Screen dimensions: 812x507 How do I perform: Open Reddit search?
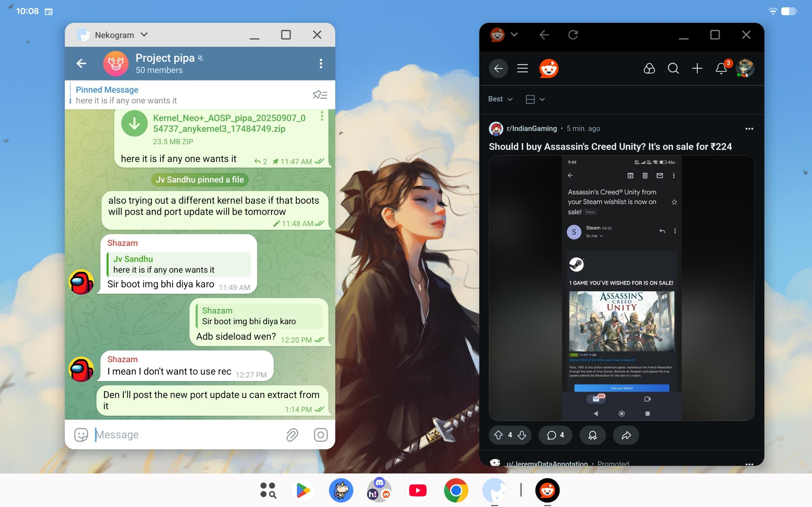coord(673,68)
